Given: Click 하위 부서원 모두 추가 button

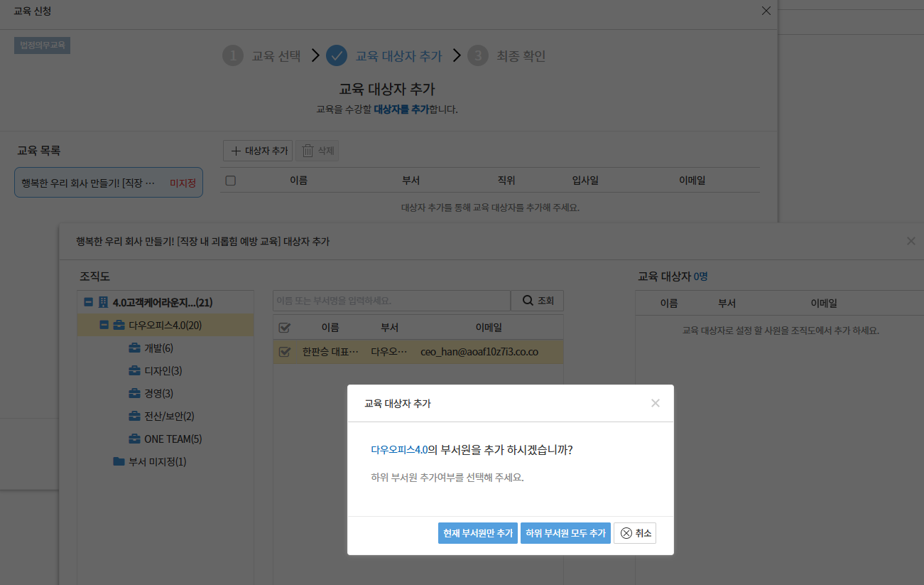Looking at the screenshot, I should point(565,533).
